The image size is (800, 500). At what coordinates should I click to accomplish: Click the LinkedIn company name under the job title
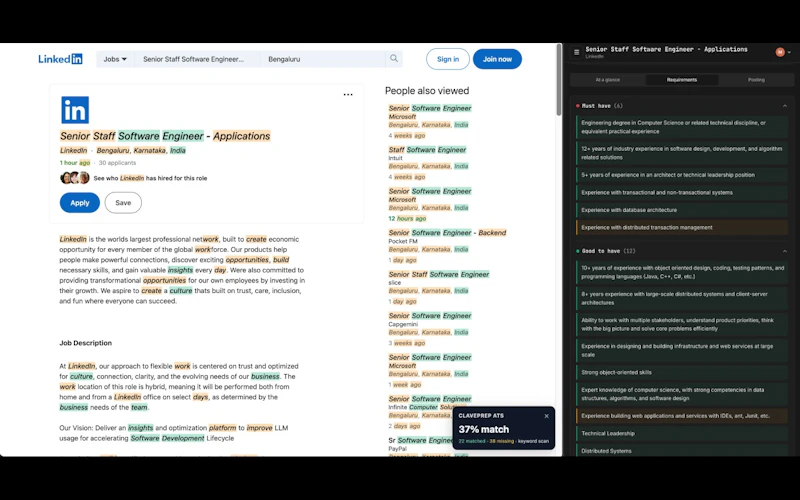73,151
